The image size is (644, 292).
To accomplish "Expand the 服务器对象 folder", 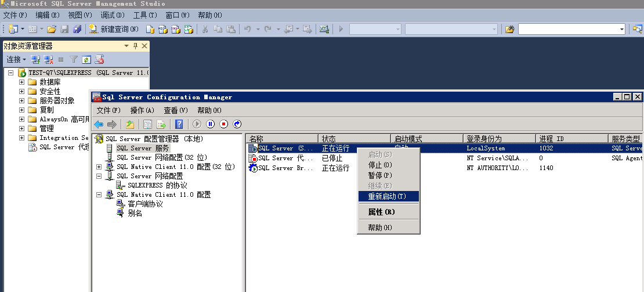I will pyautogui.click(x=22, y=100).
